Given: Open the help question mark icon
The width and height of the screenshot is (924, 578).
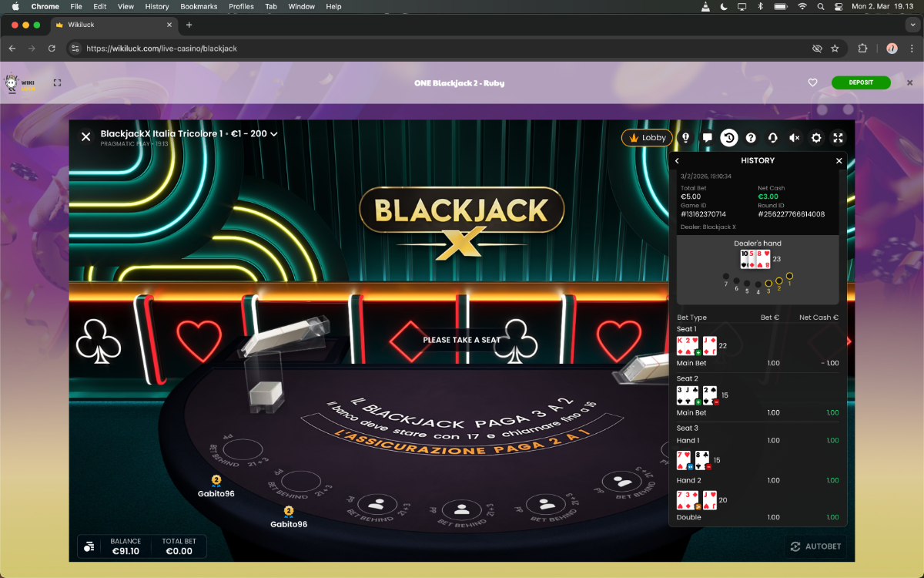Looking at the screenshot, I should pos(751,138).
